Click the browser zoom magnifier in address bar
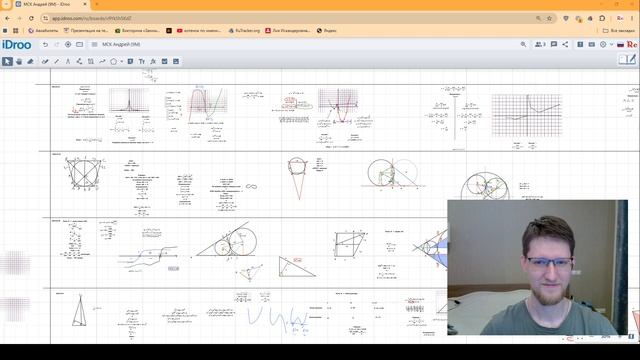This screenshot has height=360, width=640. coord(538,18)
